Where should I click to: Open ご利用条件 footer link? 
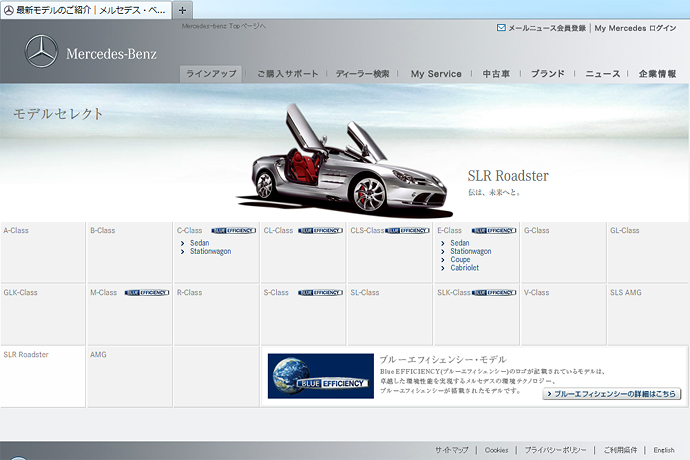(620, 450)
